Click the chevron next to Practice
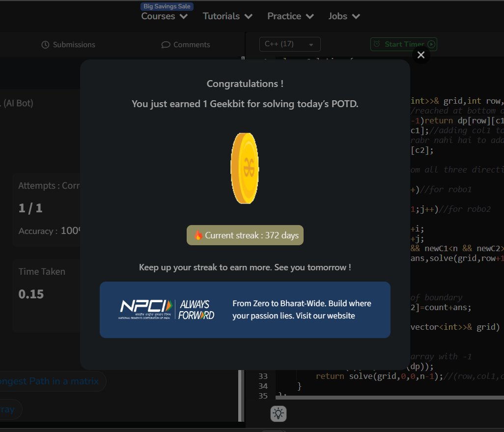504x432 pixels. (310, 16)
